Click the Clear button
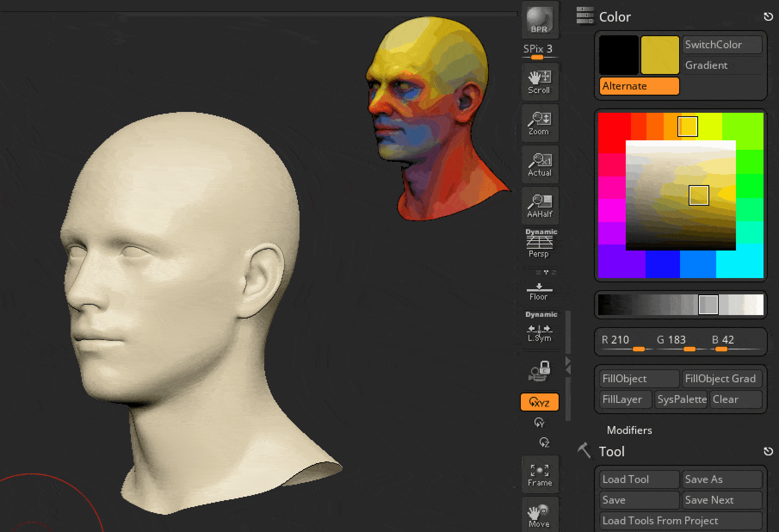 point(736,399)
